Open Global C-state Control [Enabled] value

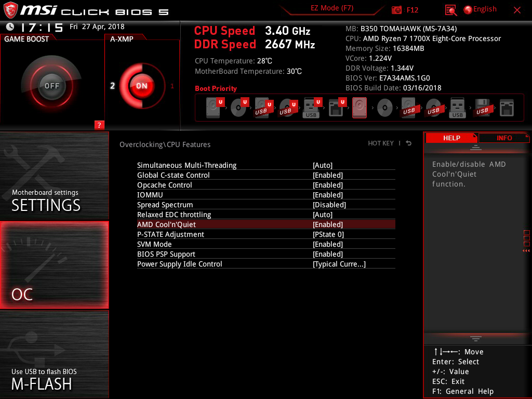coord(327,175)
